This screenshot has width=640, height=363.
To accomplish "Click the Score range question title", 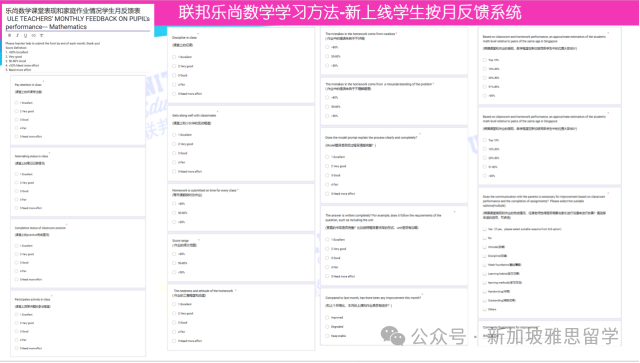I will pyautogui.click(x=180, y=241).
